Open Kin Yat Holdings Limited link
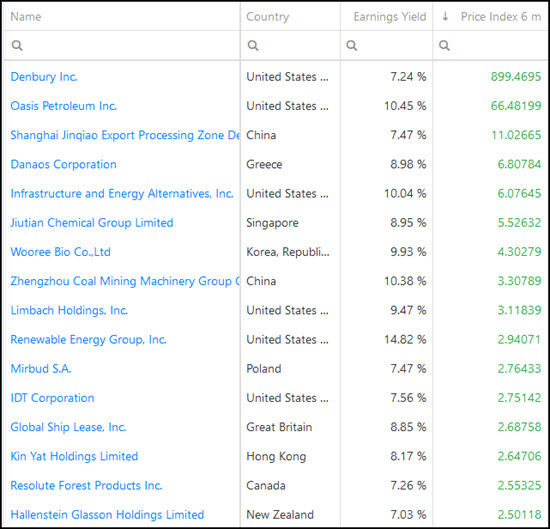550x529 pixels. [x=74, y=456]
